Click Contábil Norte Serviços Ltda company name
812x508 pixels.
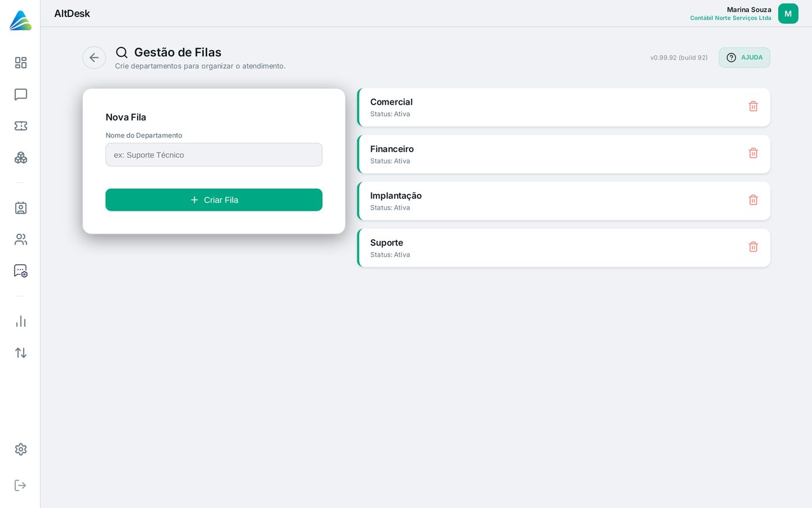(731, 18)
